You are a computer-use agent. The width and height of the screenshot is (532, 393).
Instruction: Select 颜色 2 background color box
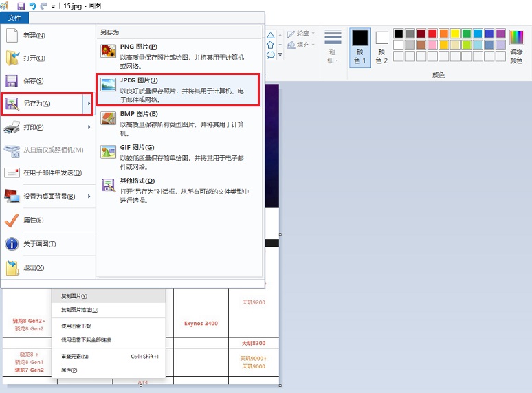point(381,47)
